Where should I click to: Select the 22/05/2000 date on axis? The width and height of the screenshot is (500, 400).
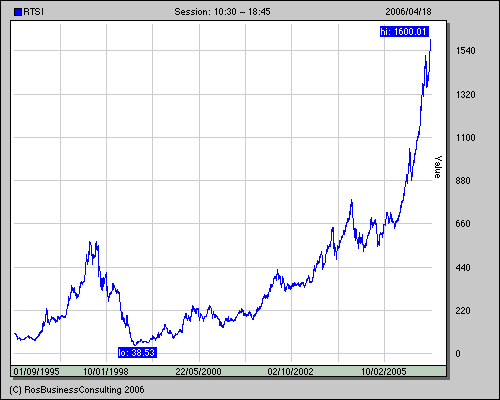[198, 371]
